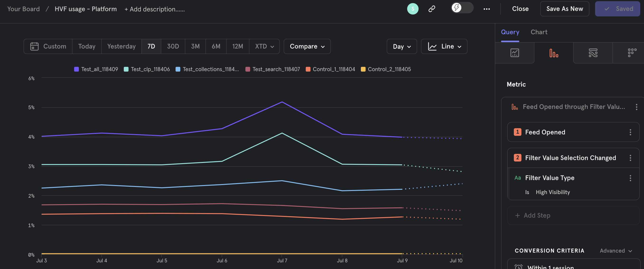The height and width of the screenshot is (269, 644).
Task: Open the Compare dropdown
Action: point(307,46)
